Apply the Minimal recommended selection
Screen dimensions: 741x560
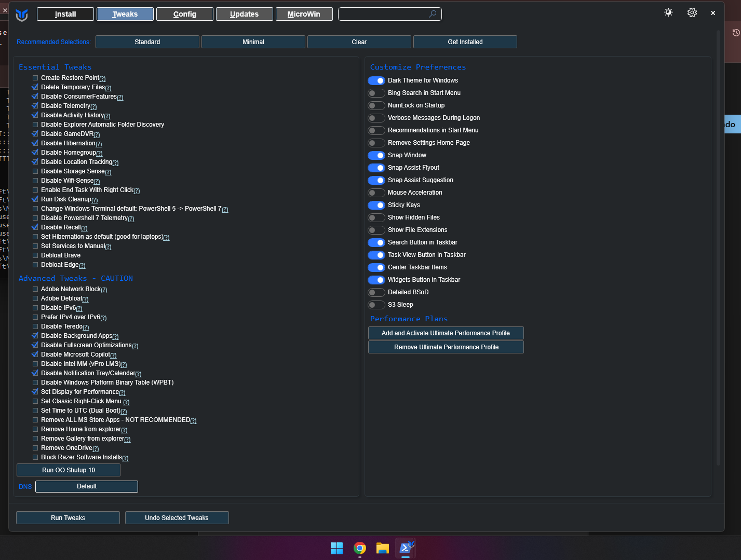click(253, 42)
